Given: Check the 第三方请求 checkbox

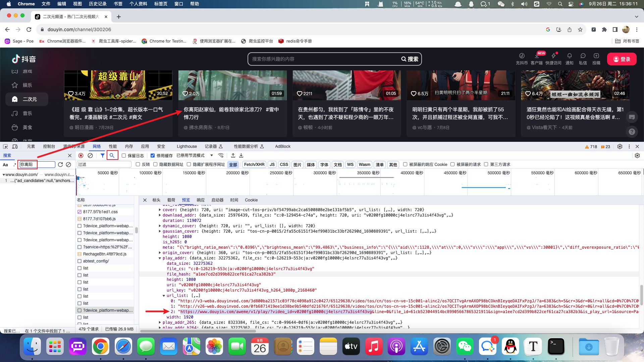Looking at the screenshot, I should point(486,164).
